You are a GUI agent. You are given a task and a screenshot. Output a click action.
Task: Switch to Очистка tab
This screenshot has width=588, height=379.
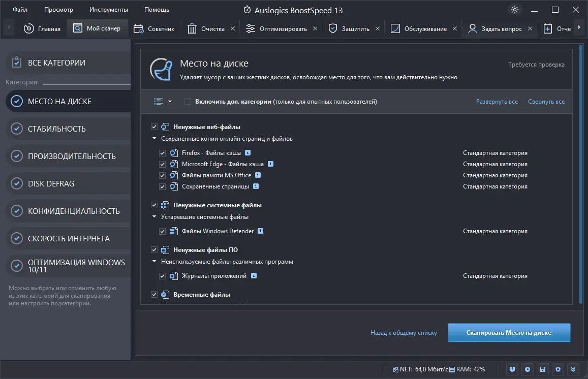coord(206,29)
